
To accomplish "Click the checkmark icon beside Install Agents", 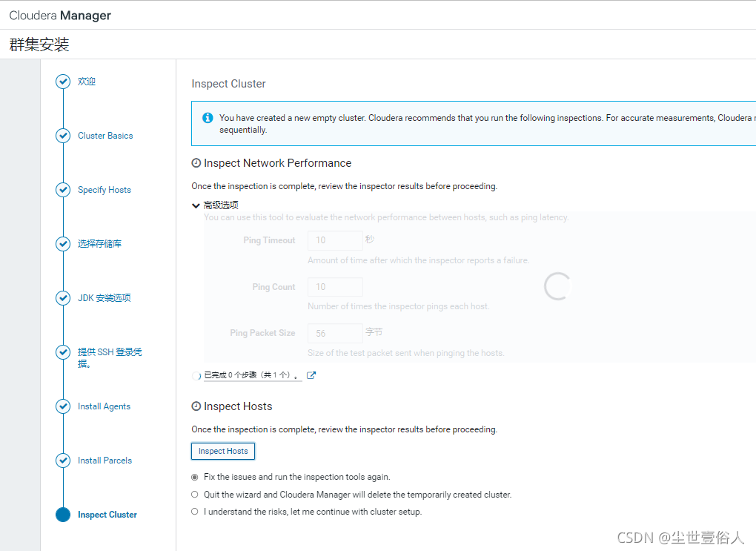I will tap(63, 406).
